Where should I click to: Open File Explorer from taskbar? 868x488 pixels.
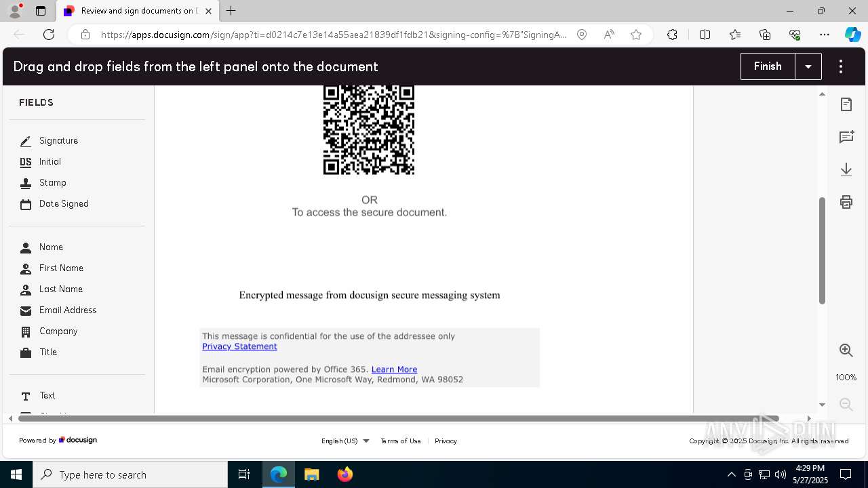[311, 474]
